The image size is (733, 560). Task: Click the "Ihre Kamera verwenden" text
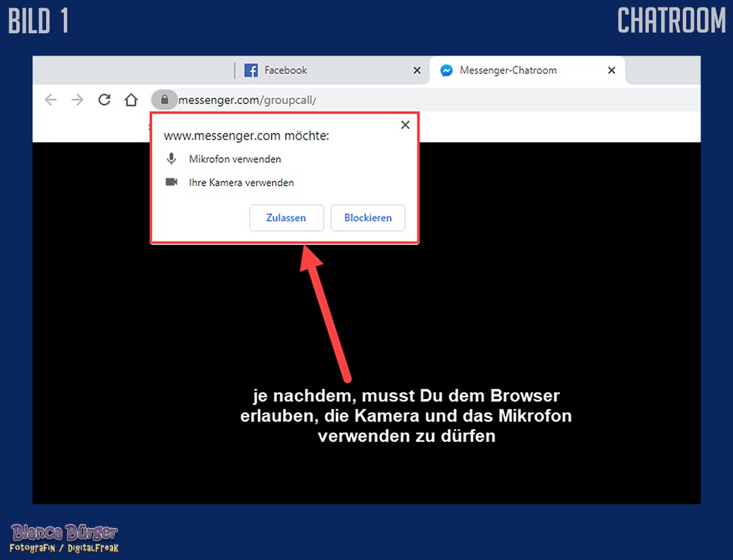pyautogui.click(x=241, y=183)
